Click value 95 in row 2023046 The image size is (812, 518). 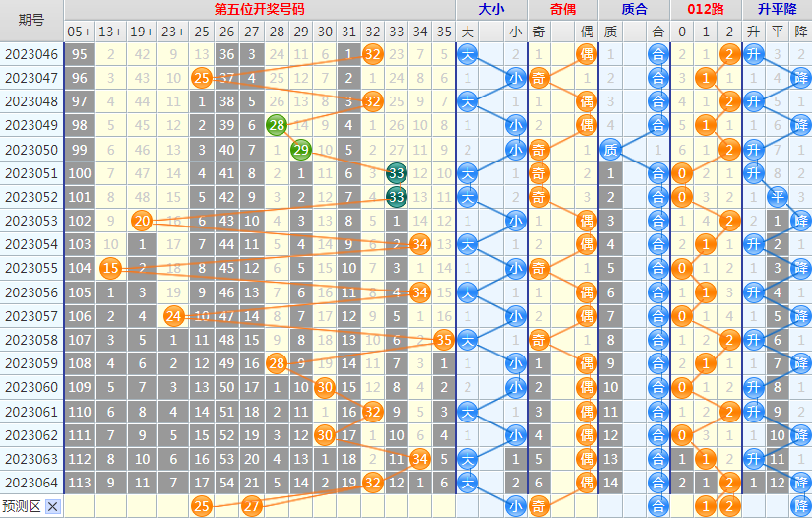point(80,54)
